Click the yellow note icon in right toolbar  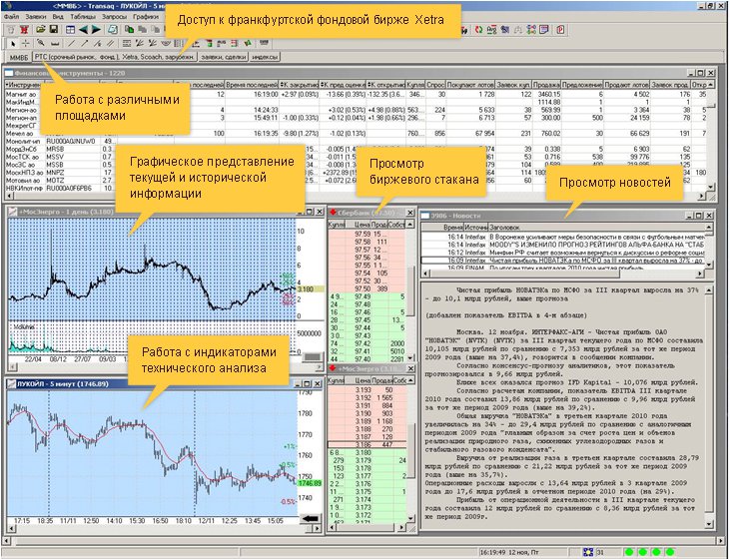(544, 30)
